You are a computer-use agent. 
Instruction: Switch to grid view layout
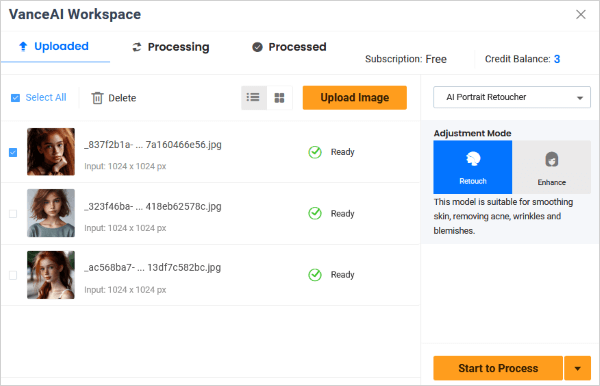279,98
